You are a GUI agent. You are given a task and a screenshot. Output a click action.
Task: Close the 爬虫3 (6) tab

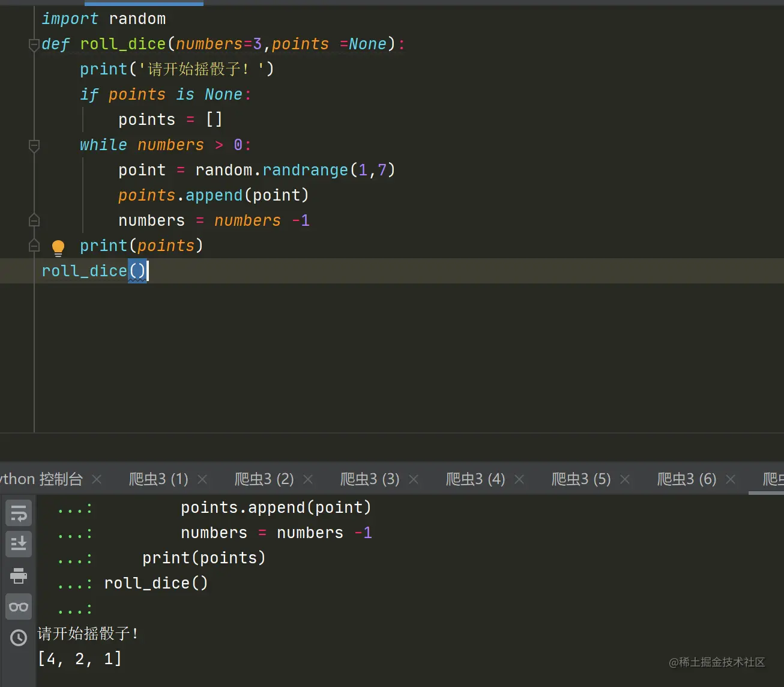731,479
